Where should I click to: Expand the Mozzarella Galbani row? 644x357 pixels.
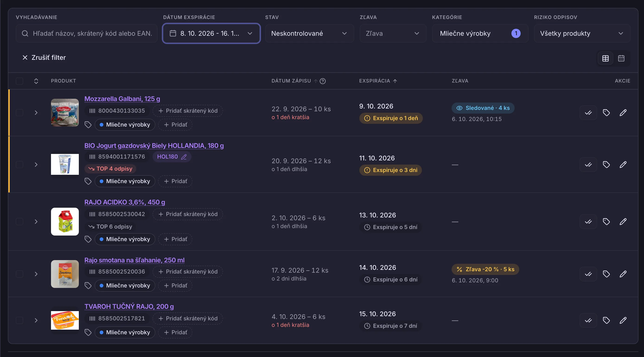click(x=36, y=113)
